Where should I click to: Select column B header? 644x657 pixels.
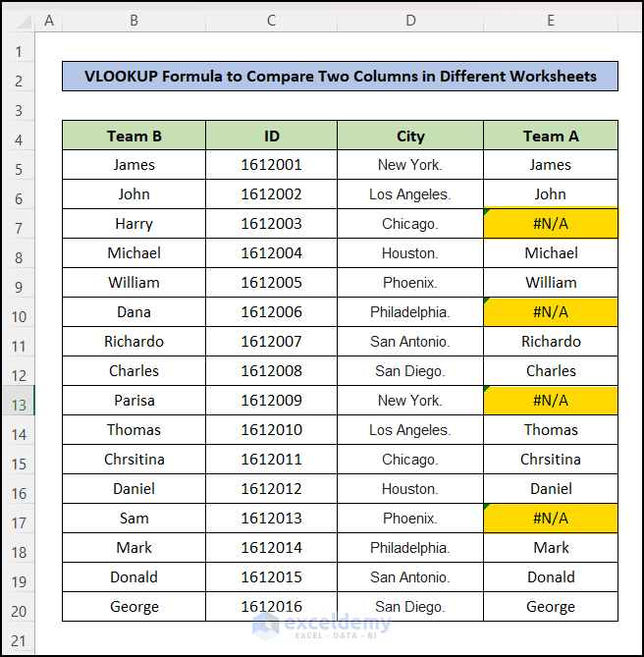134,20
